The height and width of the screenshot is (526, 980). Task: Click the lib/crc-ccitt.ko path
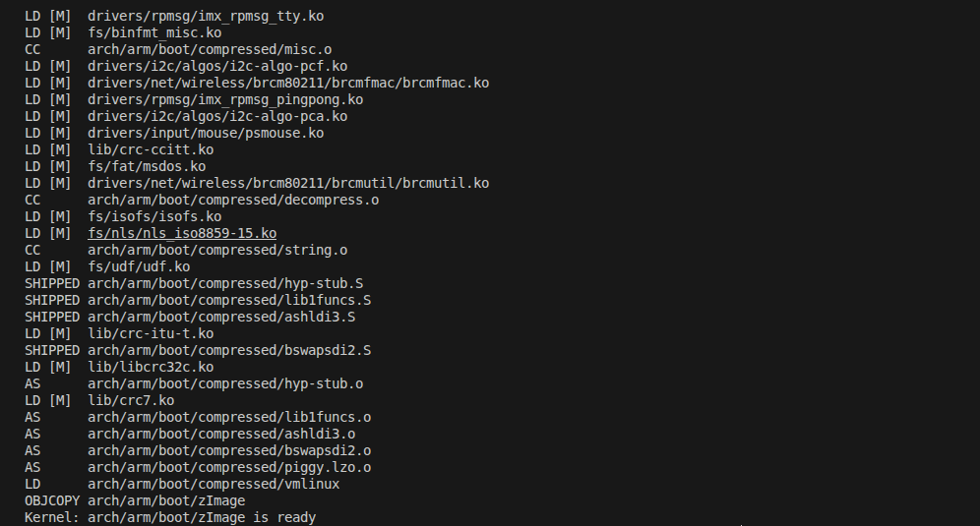click(x=150, y=149)
